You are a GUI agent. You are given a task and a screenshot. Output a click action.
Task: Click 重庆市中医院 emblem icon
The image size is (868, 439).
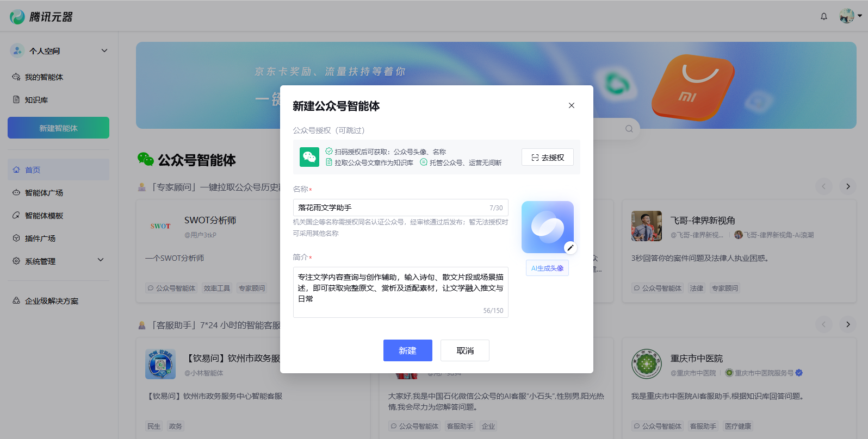[x=647, y=364]
